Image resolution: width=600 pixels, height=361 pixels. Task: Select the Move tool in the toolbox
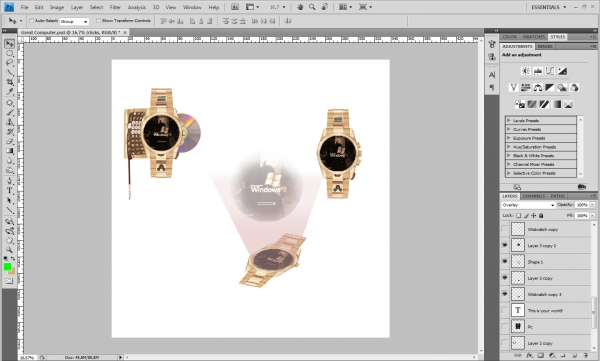coord(10,44)
